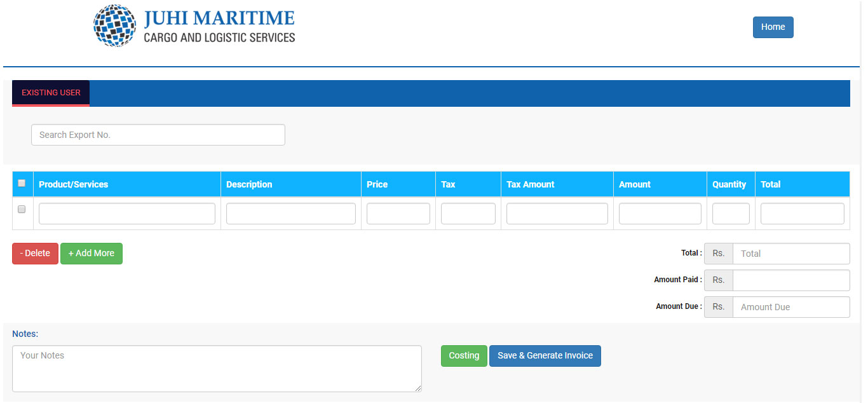Click the Home button

tap(773, 27)
